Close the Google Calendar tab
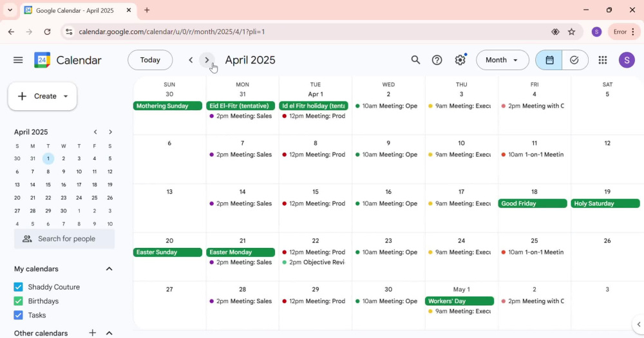 click(x=129, y=10)
